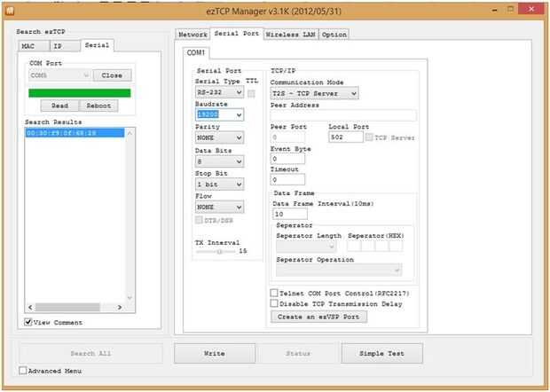Select the Serial Port tab
Image resolution: width=550 pixels, height=392 pixels.
point(237,34)
